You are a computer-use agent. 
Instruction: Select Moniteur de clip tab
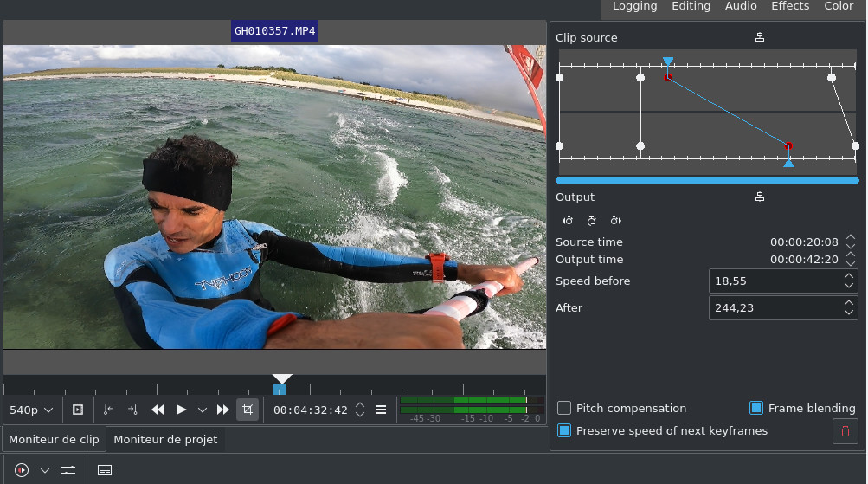pyautogui.click(x=54, y=440)
